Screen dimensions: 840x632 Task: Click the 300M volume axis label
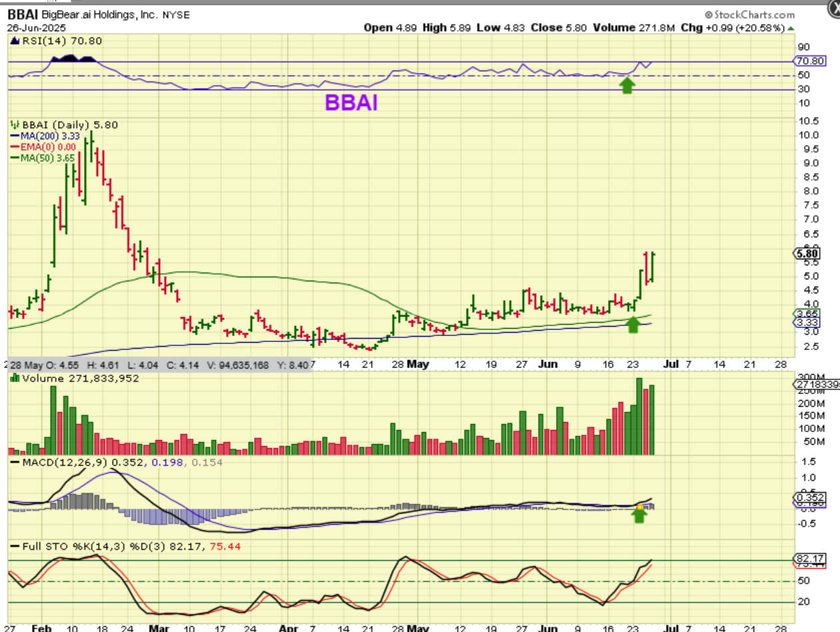click(811, 377)
